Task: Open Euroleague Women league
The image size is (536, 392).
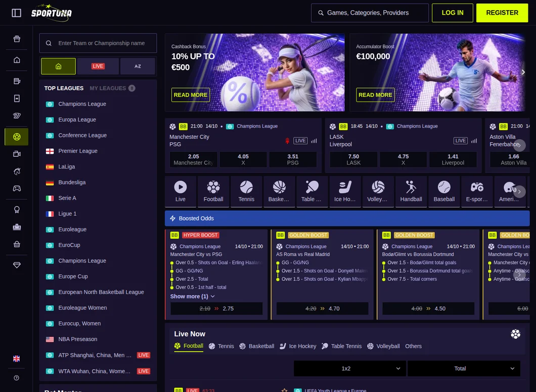Action: coord(98,308)
